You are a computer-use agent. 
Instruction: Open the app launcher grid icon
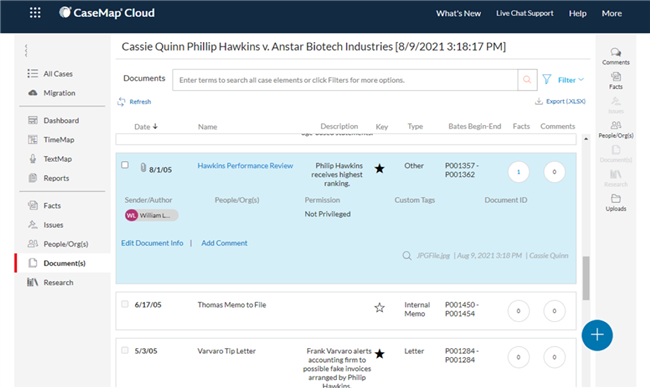coord(35,13)
